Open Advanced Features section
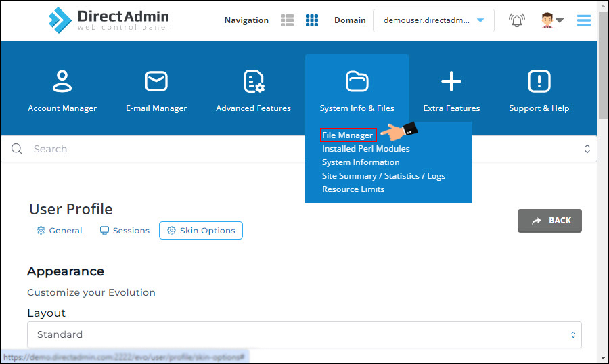This screenshot has height=364, width=609. point(253,92)
